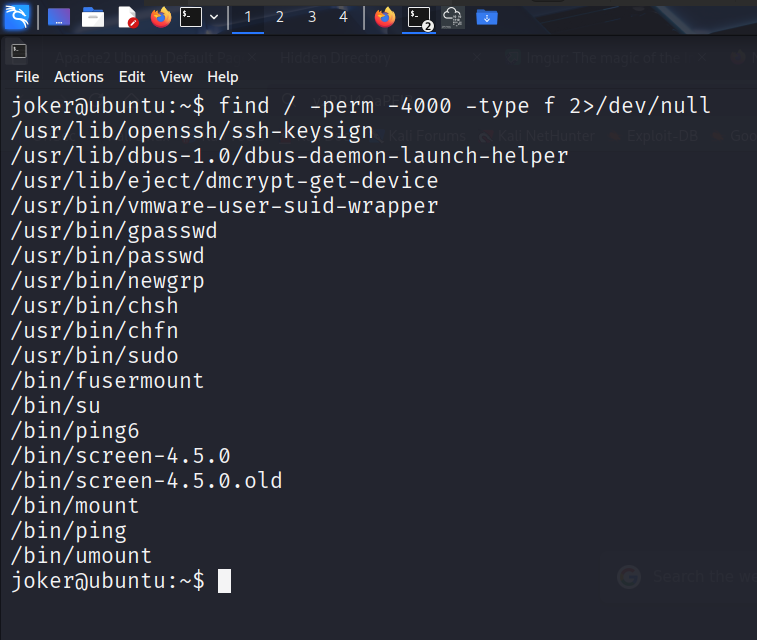
Task: Open the View menu
Action: (x=176, y=77)
